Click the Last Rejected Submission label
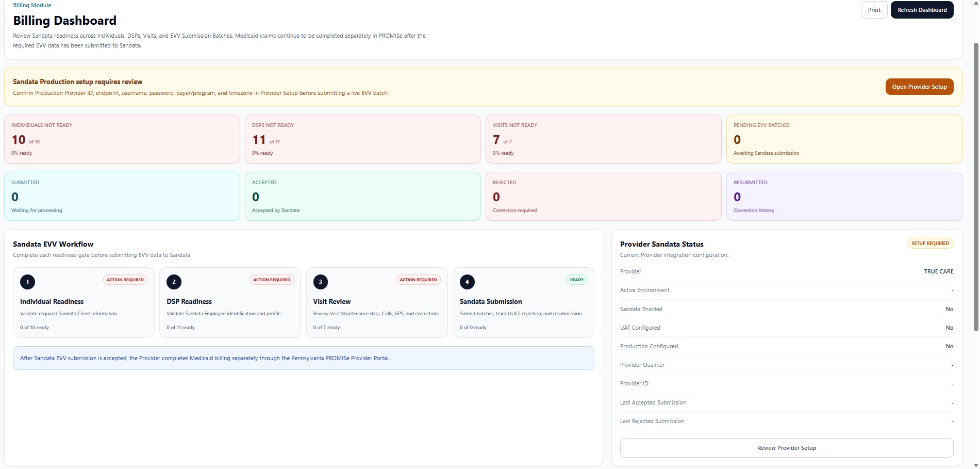This screenshot has height=469, width=980. (652, 421)
